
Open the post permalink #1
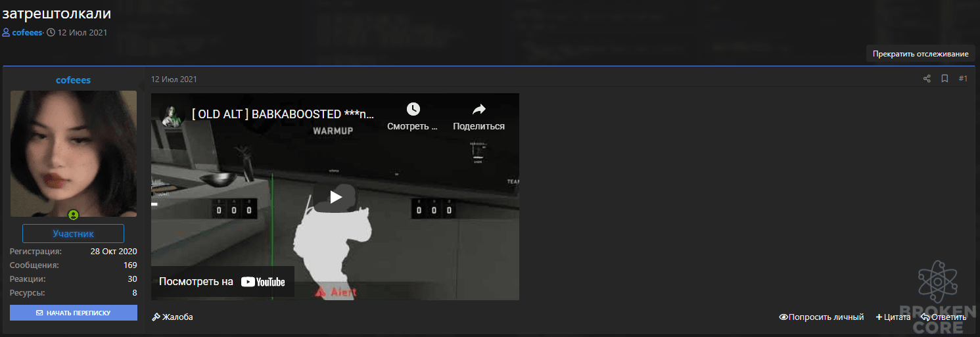click(x=963, y=79)
